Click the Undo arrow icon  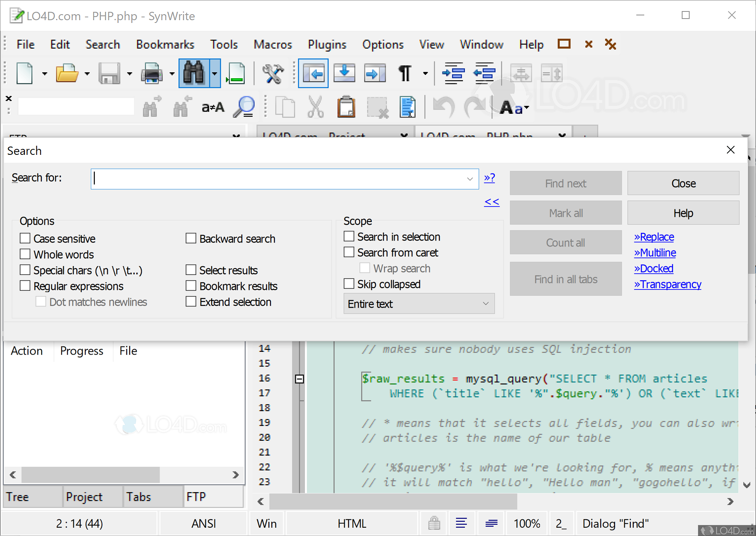tap(443, 106)
